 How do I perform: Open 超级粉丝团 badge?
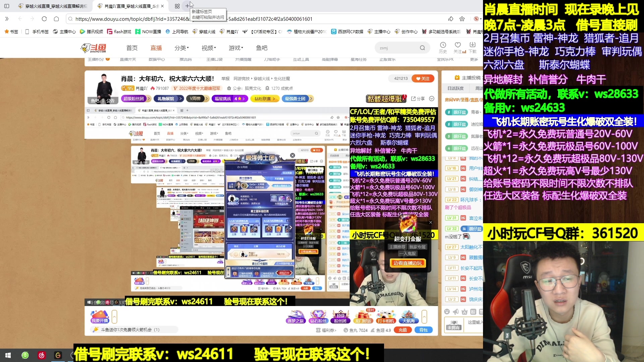[136, 99]
